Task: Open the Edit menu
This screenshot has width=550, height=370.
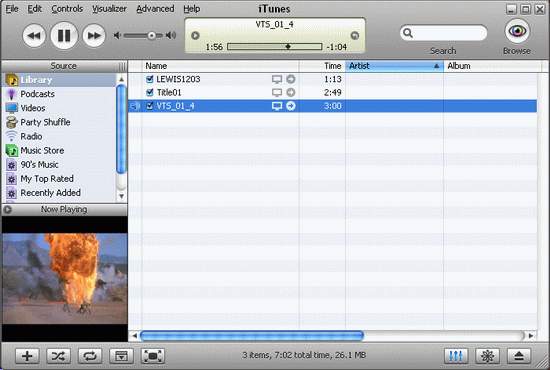Action: pos(35,9)
